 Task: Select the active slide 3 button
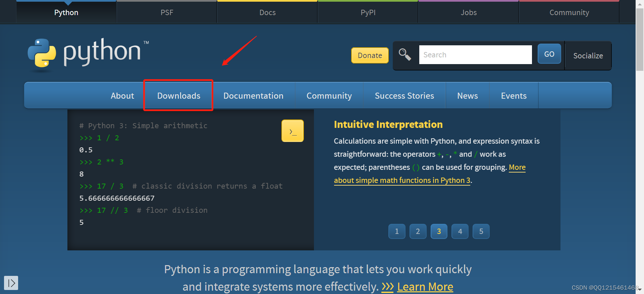439,231
